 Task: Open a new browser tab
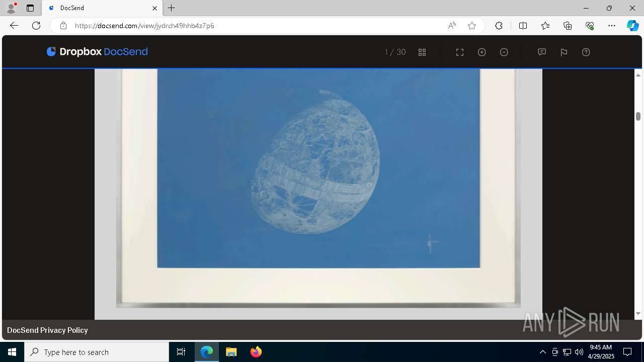tap(172, 8)
